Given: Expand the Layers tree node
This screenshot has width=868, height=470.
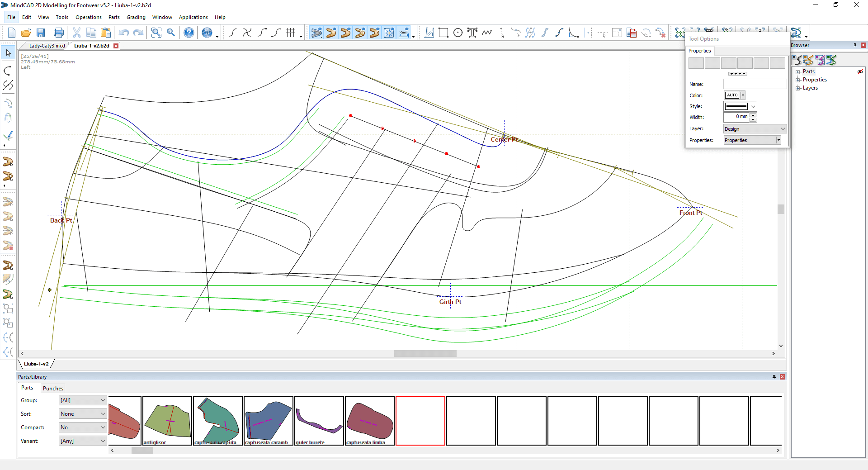Looking at the screenshot, I should click(x=798, y=88).
